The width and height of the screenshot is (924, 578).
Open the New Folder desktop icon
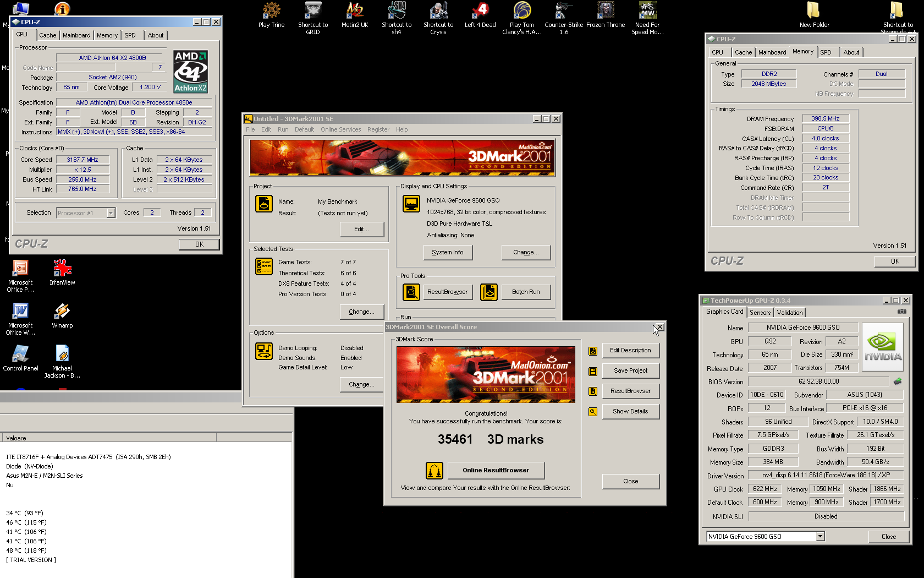[814, 15]
